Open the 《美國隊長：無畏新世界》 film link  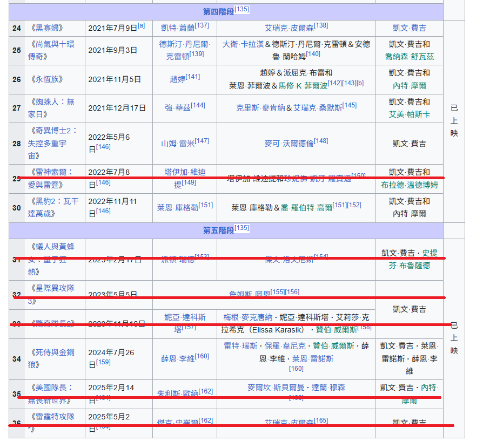tap(51, 394)
